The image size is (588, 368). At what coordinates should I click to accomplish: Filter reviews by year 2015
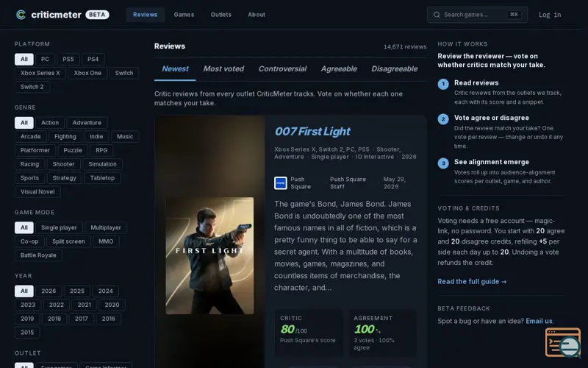point(27,333)
